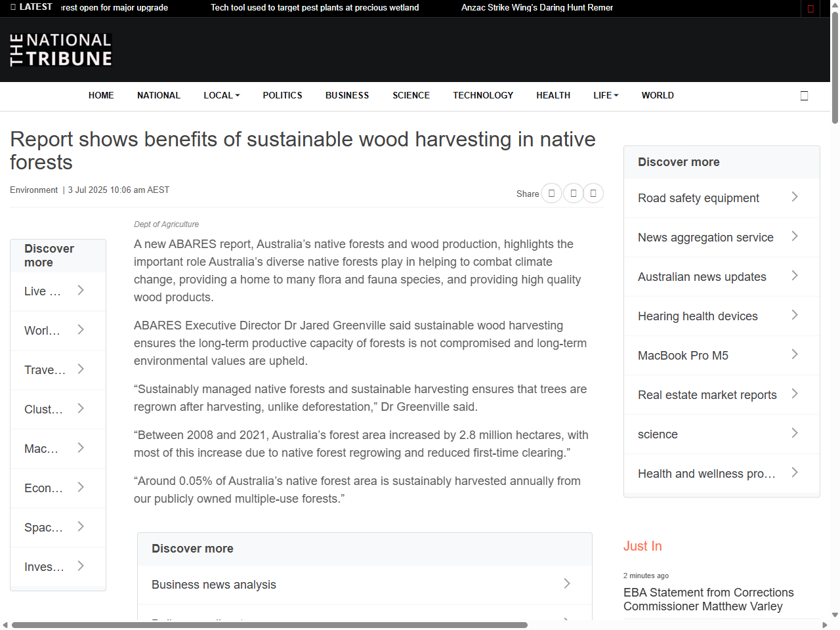Viewport: 840px width, 630px height.
Task: Open Business news analysis suggestion
Action: coord(365,585)
